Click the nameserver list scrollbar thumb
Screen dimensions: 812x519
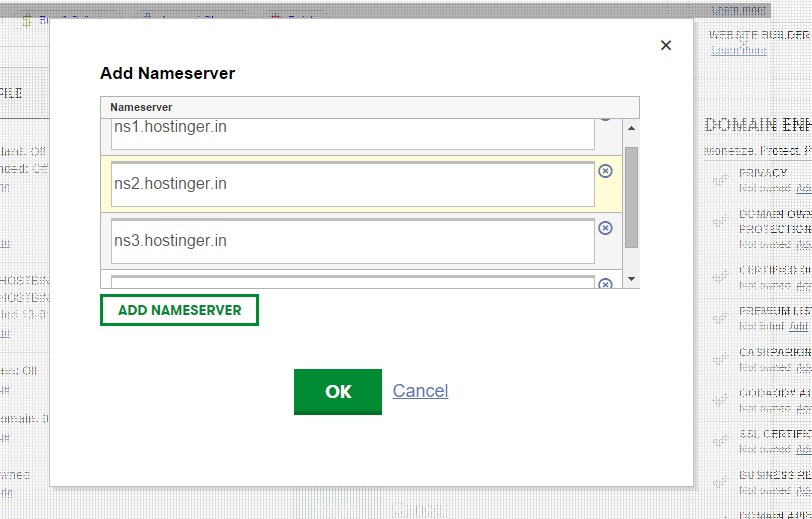(x=631, y=197)
